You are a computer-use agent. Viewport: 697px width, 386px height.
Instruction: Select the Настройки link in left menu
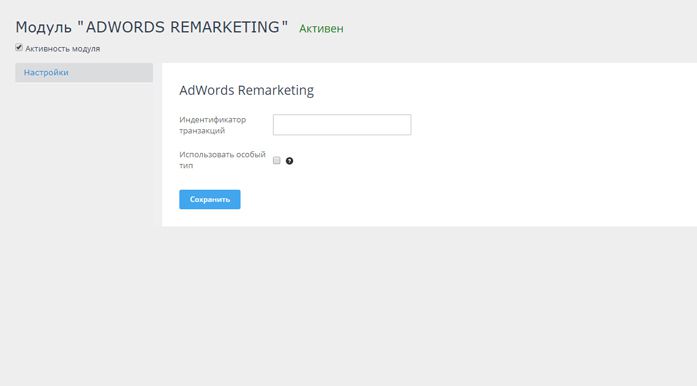[46, 72]
